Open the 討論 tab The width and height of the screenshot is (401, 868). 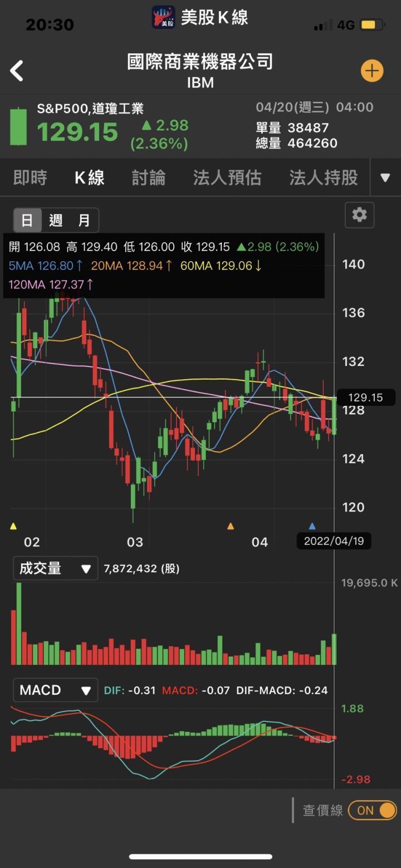coord(149,178)
